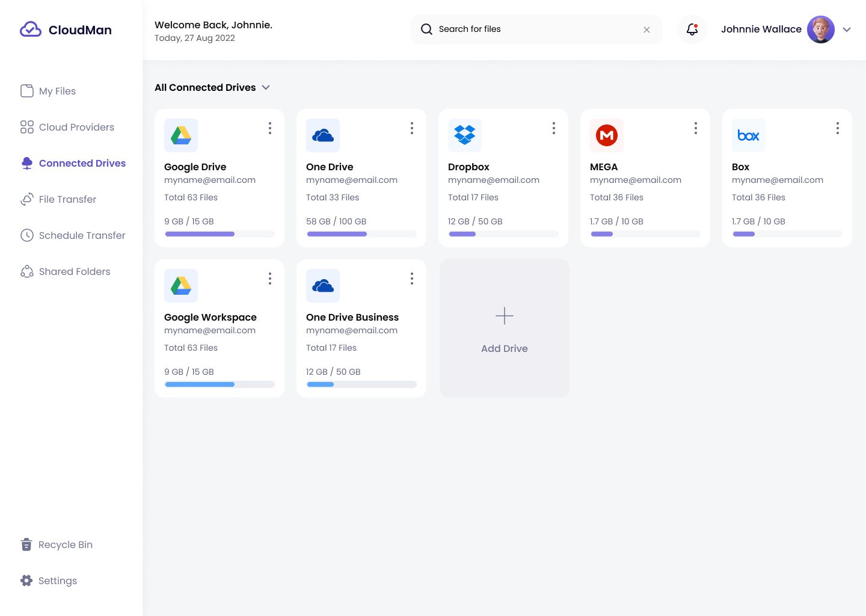866x616 pixels.
Task: Click the Add Drive tile
Action: point(505,328)
